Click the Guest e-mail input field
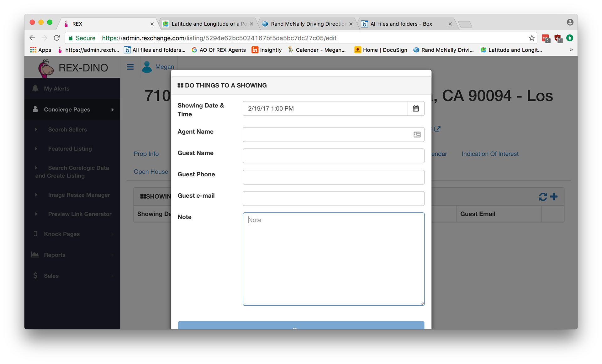 tap(333, 198)
